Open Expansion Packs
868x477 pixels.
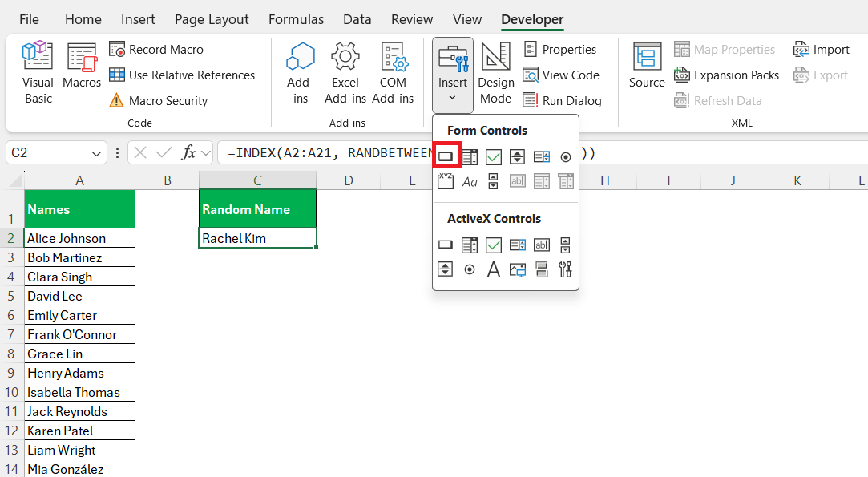pos(726,75)
